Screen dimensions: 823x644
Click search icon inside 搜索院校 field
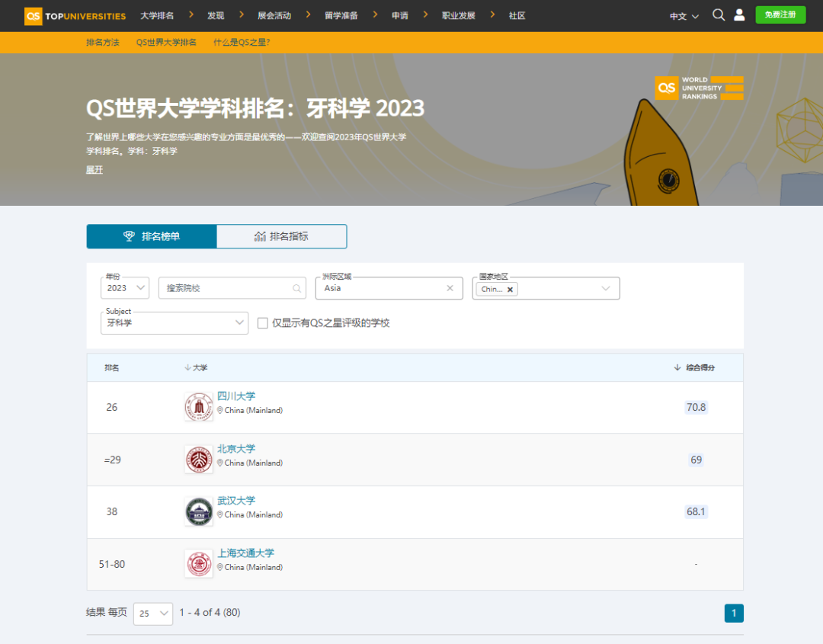pos(296,288)
